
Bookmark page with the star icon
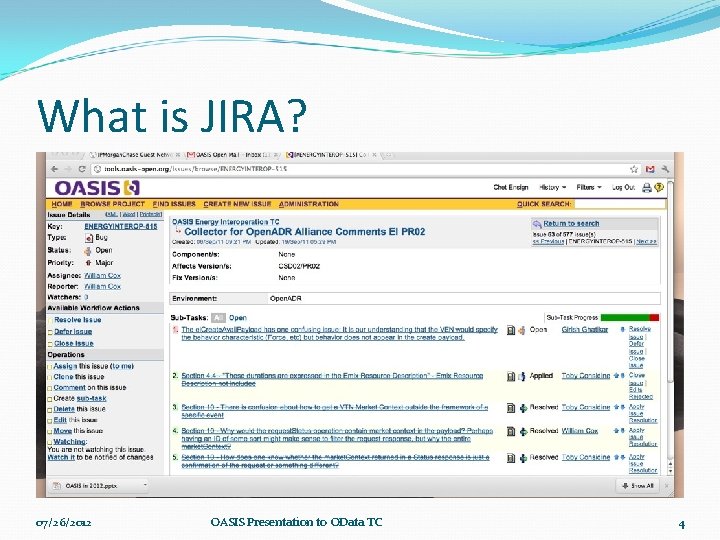(x=634, y=169)
